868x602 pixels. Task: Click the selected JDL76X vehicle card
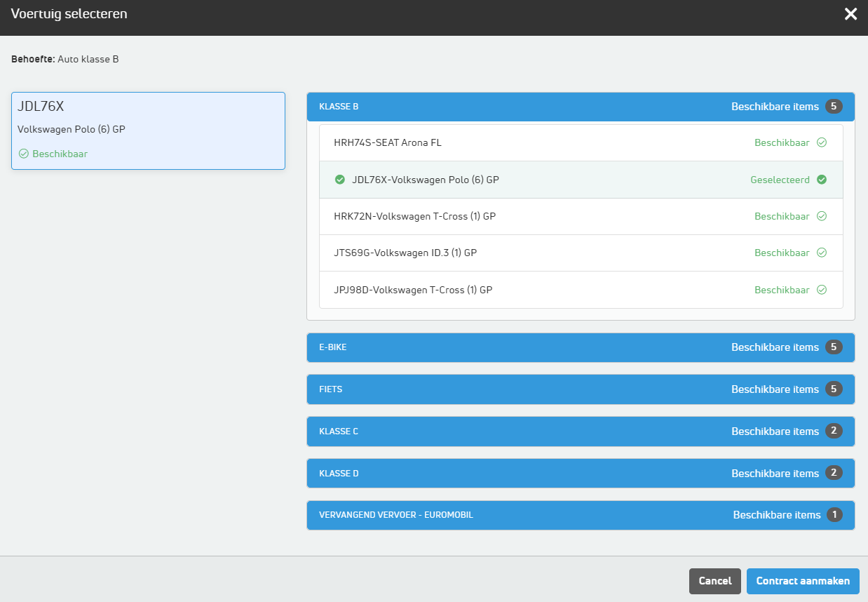[148, 131]
